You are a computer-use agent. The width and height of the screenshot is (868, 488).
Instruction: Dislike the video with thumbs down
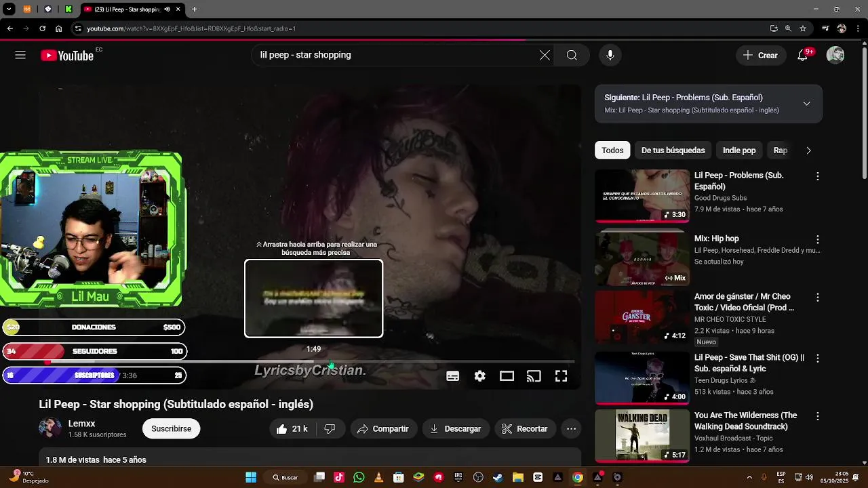pyautogui.click(x=330, y=428)
